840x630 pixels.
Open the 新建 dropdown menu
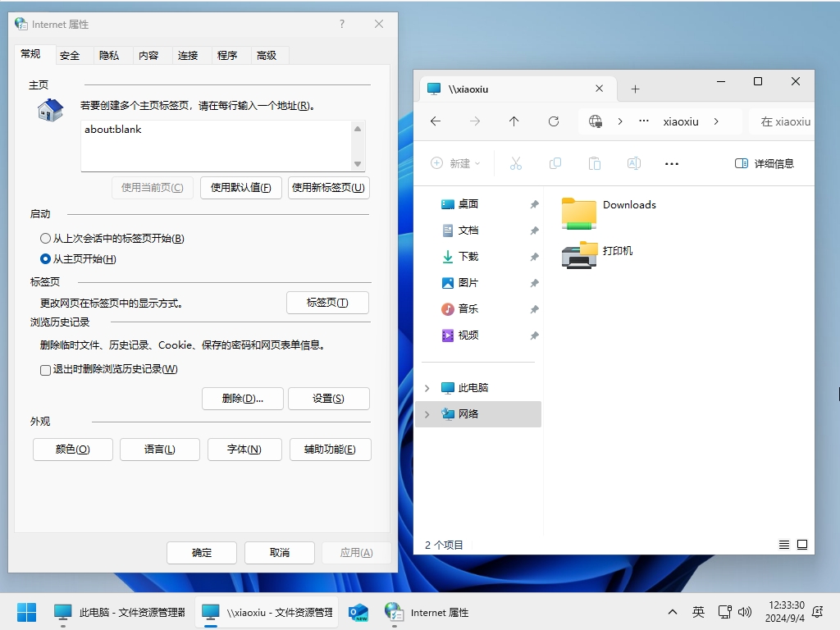coord(455,163)
